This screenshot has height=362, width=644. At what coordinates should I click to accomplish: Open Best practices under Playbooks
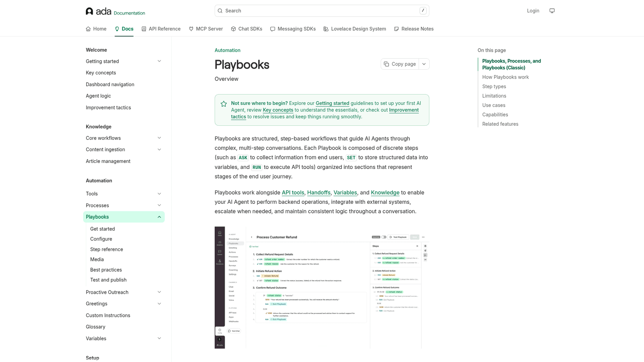coord(106,270)
